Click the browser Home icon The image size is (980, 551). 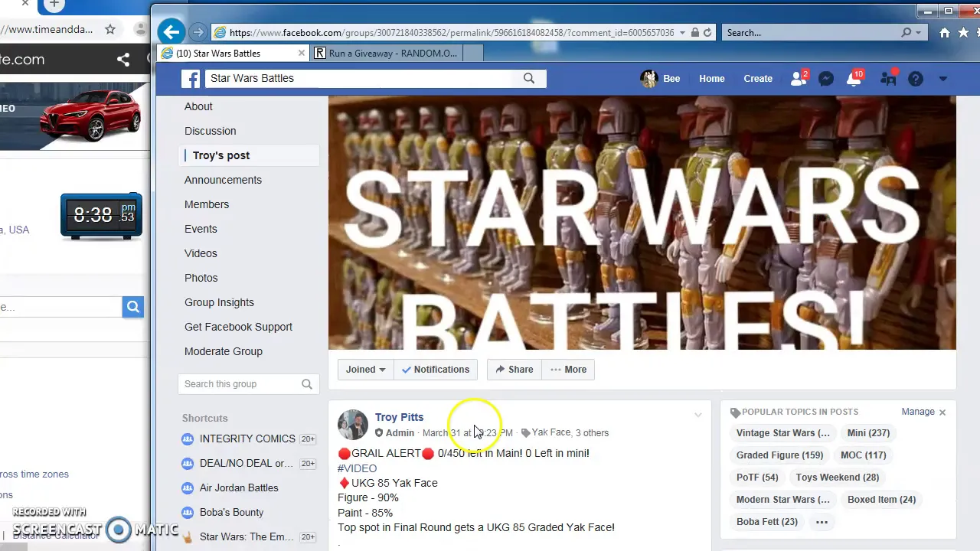coord(945,32)
